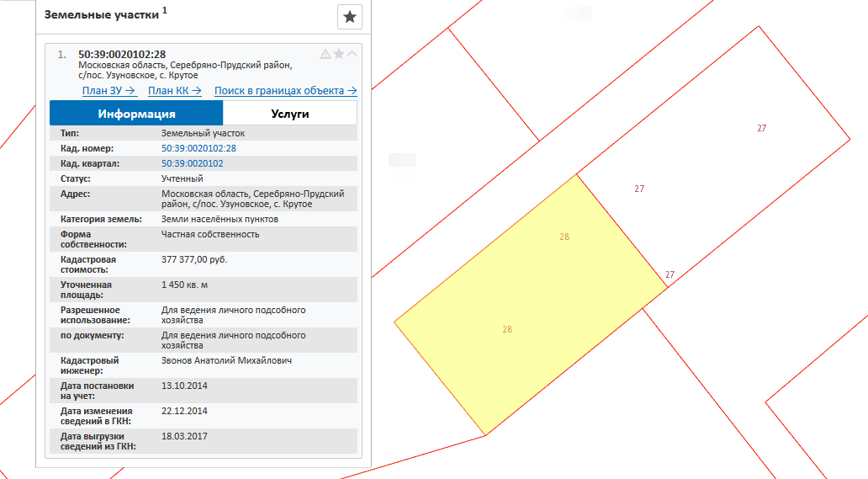868x479 pixels.
Task: Click the Кадастровая стоимость label
Action: click(x=88, y=264)
